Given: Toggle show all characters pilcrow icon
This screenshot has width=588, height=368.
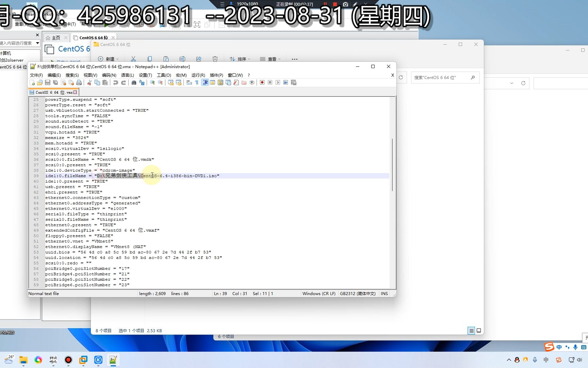Looking at the screenshot, I should point(197,82).
